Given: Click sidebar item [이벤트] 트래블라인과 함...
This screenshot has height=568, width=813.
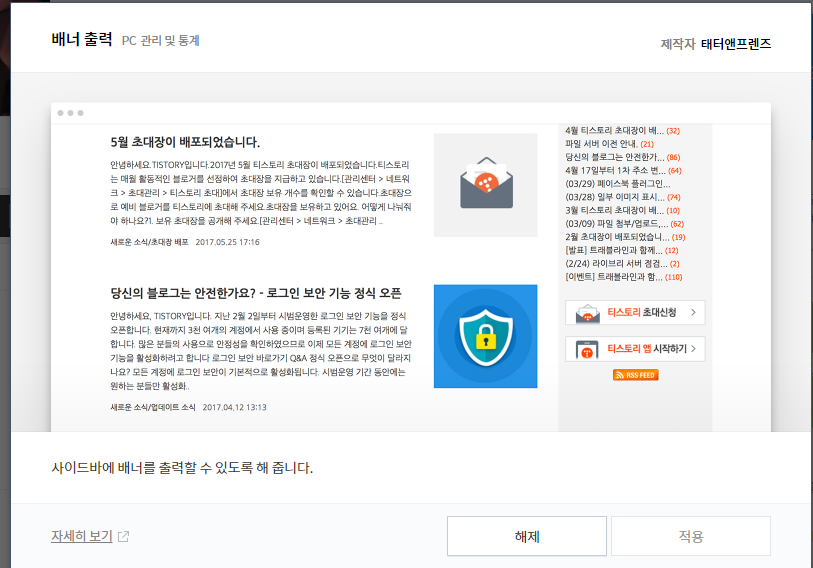Looking at the screenshot, I should click(614, 277).
